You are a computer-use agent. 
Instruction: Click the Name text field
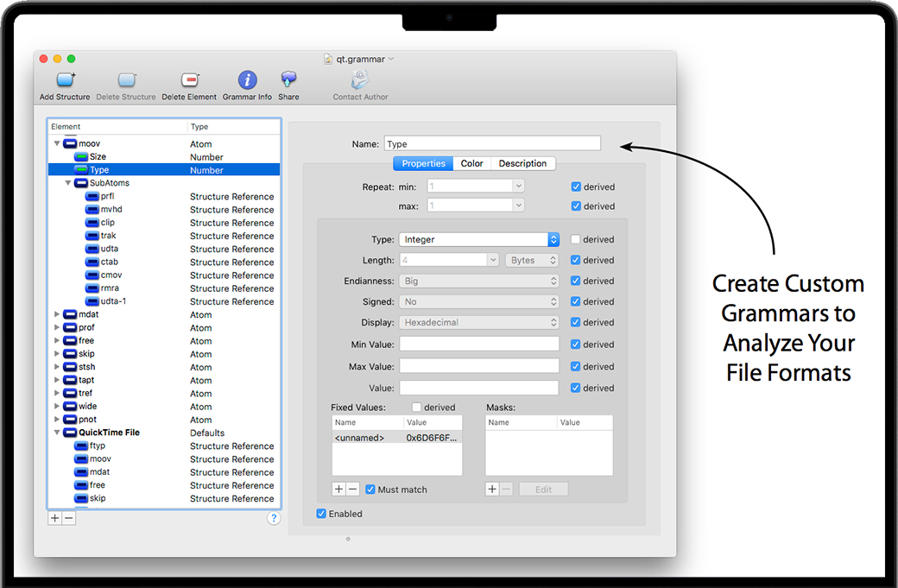[491, 144]
